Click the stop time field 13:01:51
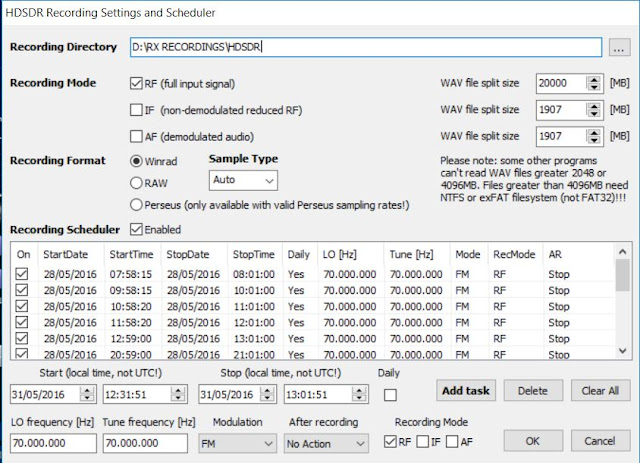This screenshot has width=640, height=463. pyautogui.click(x=318, y=394)
